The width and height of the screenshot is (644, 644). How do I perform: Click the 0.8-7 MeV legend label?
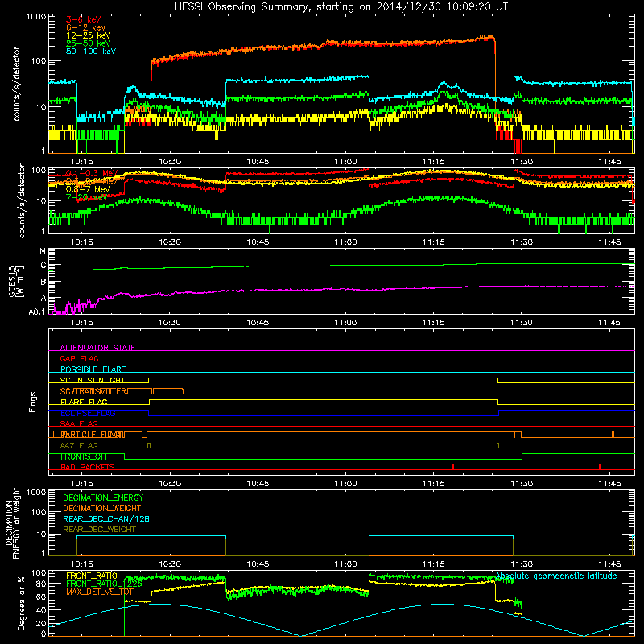point(88,189)
